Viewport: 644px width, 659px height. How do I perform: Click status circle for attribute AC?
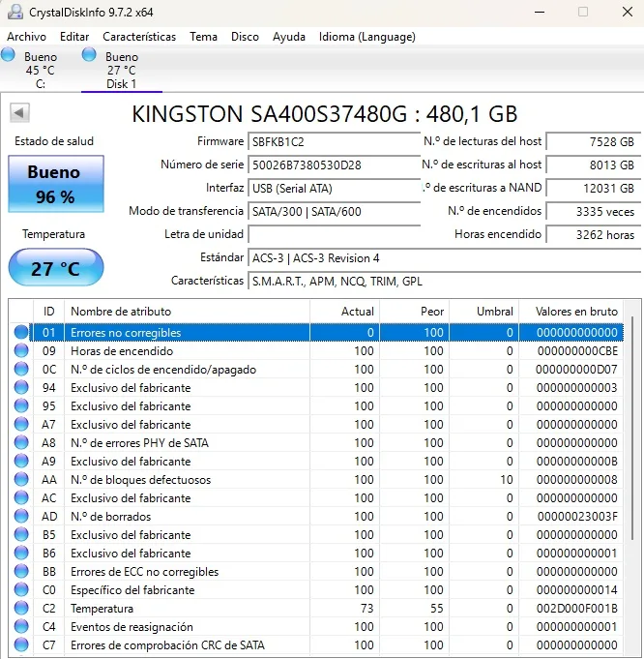click(x=21, y=498)
